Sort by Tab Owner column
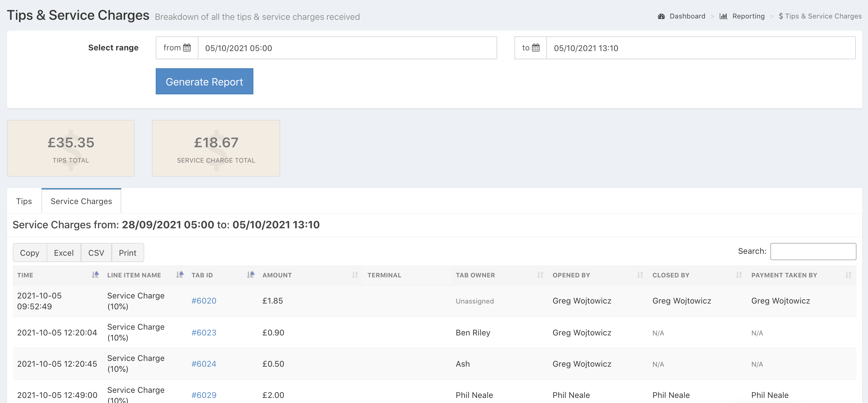868x403 pixels. pos(540,275)
